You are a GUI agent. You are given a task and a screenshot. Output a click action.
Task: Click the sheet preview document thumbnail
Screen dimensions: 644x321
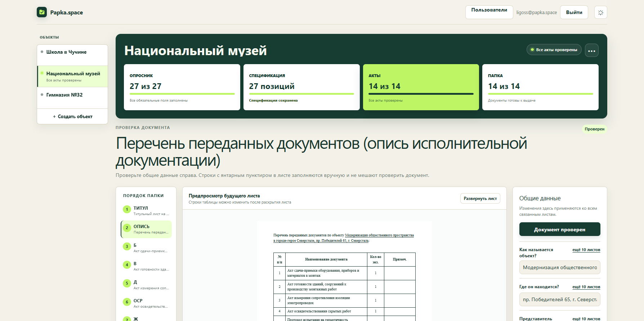(x=344, y=271)
